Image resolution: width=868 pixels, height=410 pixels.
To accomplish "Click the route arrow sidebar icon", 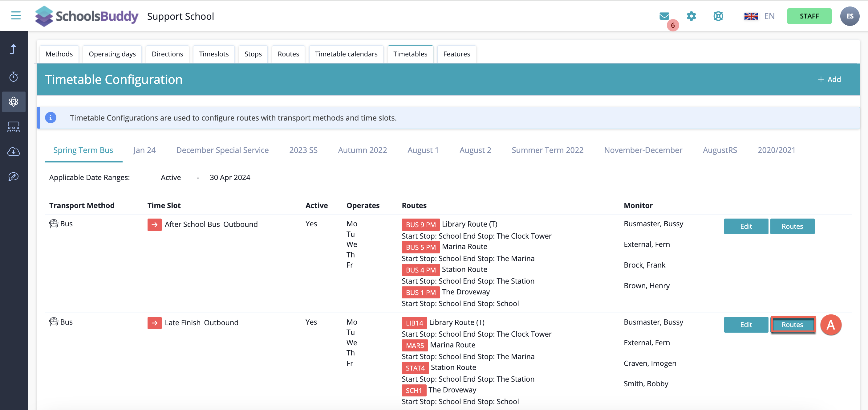I will [14, 49].
